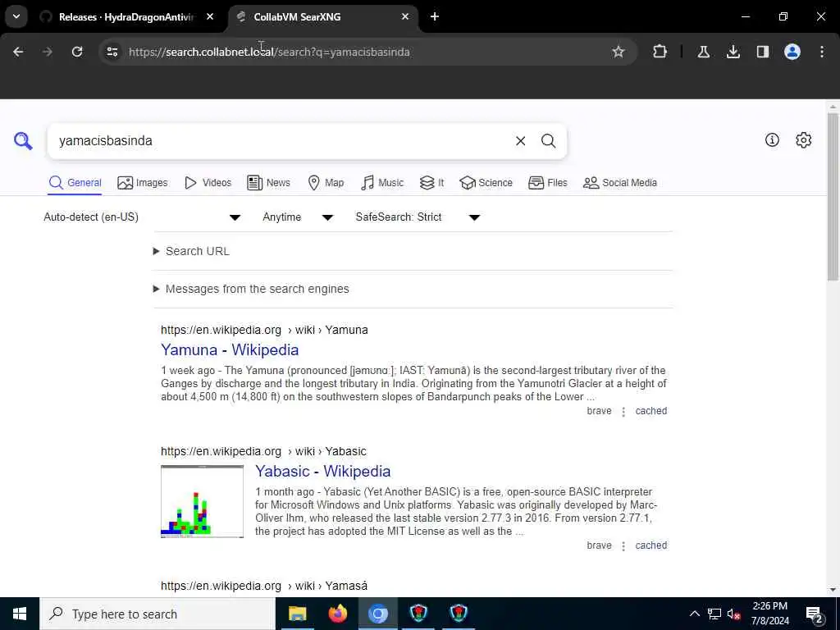Click the page vertical scrollbar thumb
The height and width of the screenshot is (630, 840).
tap(833, 196)
